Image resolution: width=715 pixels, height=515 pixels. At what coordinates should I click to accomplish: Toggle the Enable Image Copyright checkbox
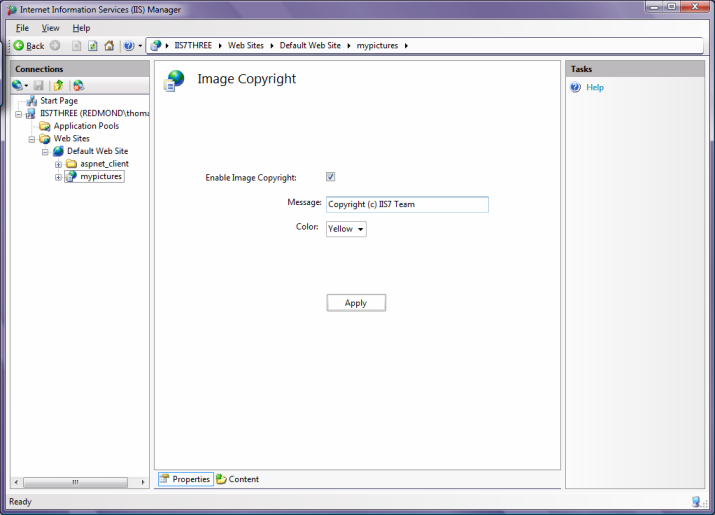pyautogui.click(x=331, y=177)
